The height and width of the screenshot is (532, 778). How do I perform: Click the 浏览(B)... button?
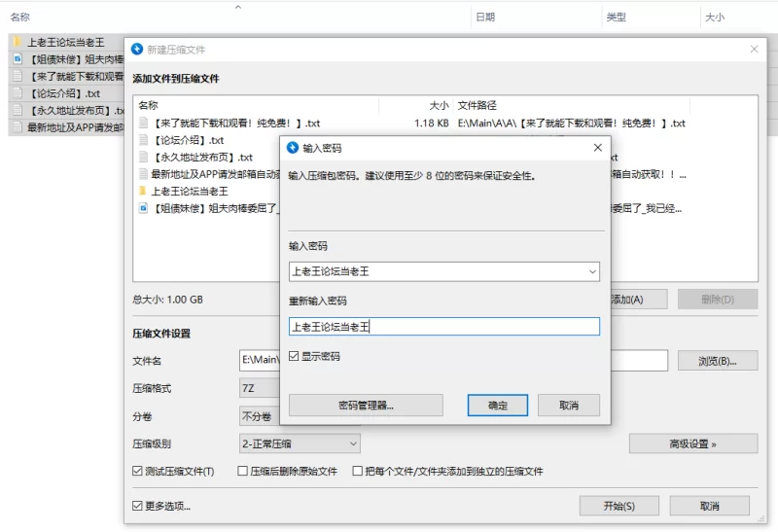[718, 361]
